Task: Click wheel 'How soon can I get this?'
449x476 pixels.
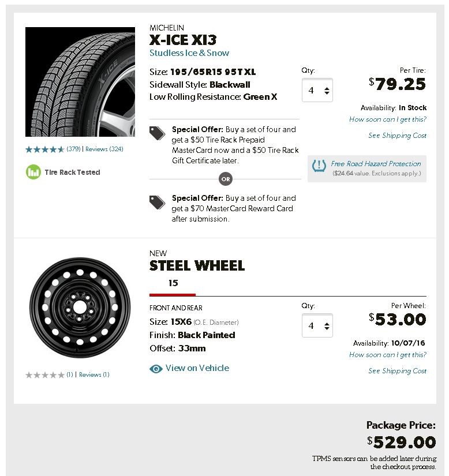Action: 388,355
